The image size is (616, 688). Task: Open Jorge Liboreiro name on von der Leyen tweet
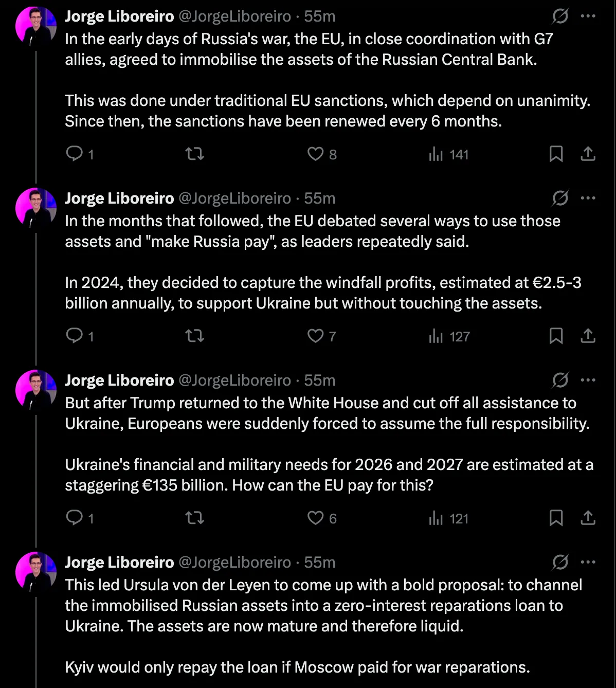[x=119, y=563]
